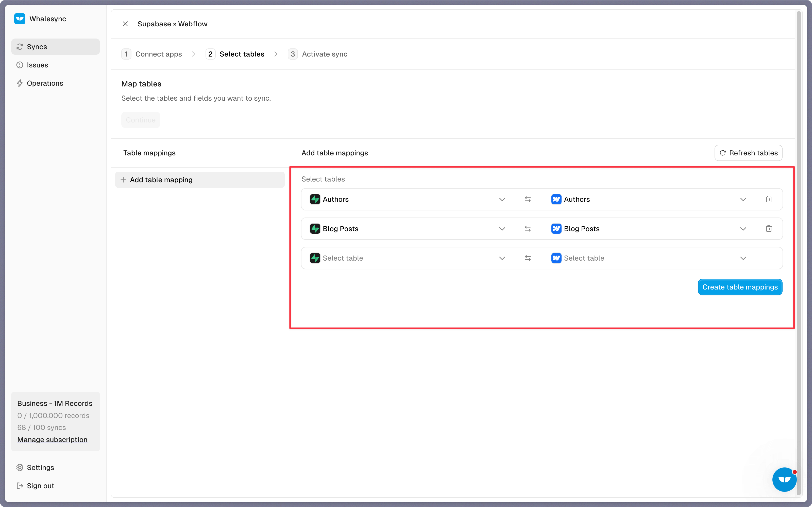This screenshot has height=507, width=812.
Task: Toggle sync direction for Blog Posts row
Action: [528, 229]
